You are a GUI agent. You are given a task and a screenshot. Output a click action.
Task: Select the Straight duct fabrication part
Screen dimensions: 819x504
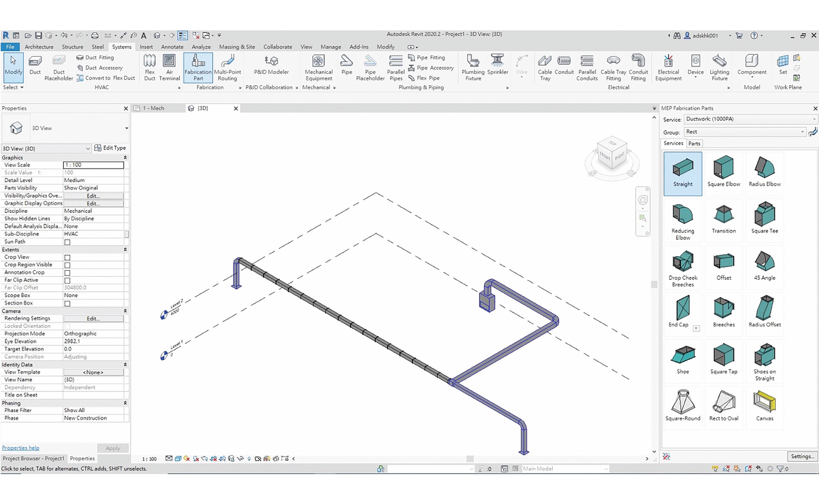(x=682, y=170)
